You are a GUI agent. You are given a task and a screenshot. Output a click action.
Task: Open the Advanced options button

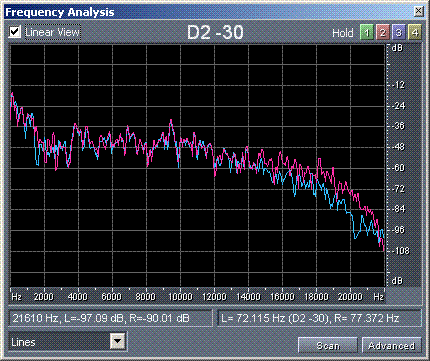[x=391, y=346]
